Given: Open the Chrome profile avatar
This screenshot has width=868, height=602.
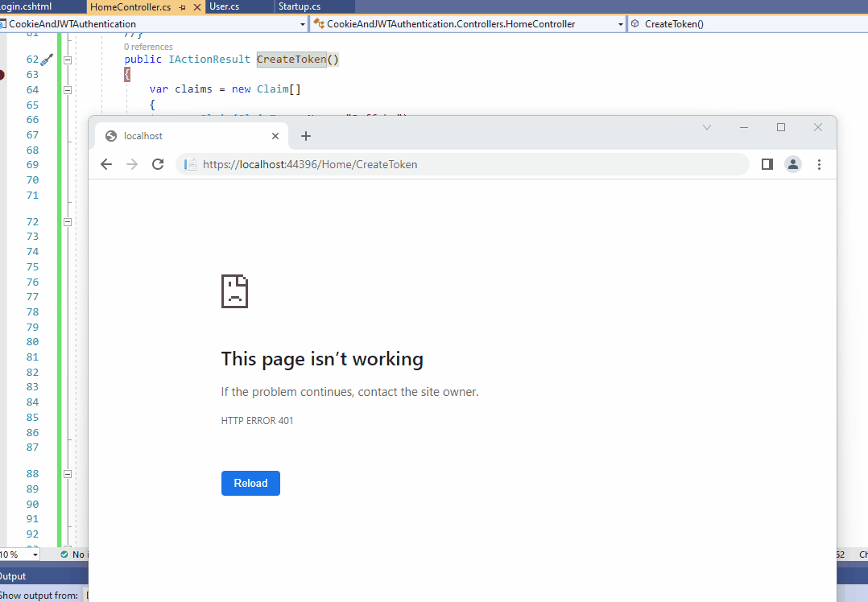Looking at the screenshot, I should [x=793, y=164].
